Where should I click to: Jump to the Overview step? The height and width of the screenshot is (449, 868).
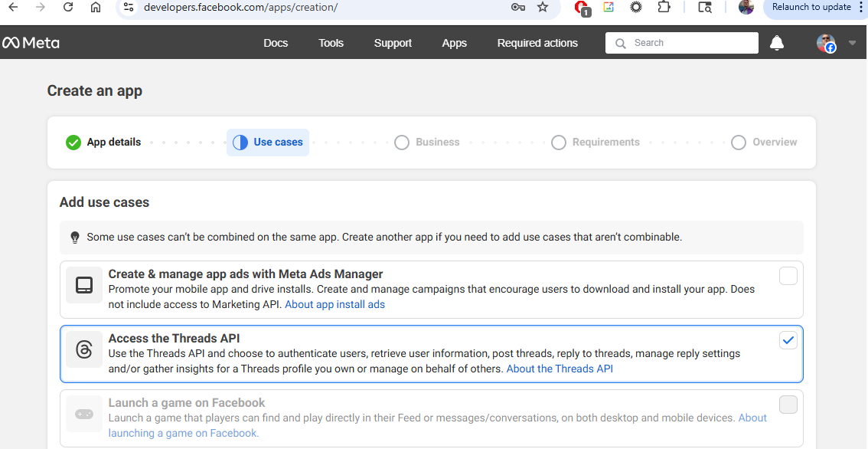coord(764,143)
